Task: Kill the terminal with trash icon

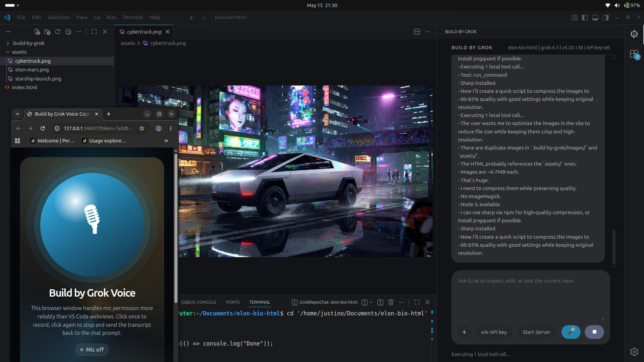Action: tap(391, 302)
